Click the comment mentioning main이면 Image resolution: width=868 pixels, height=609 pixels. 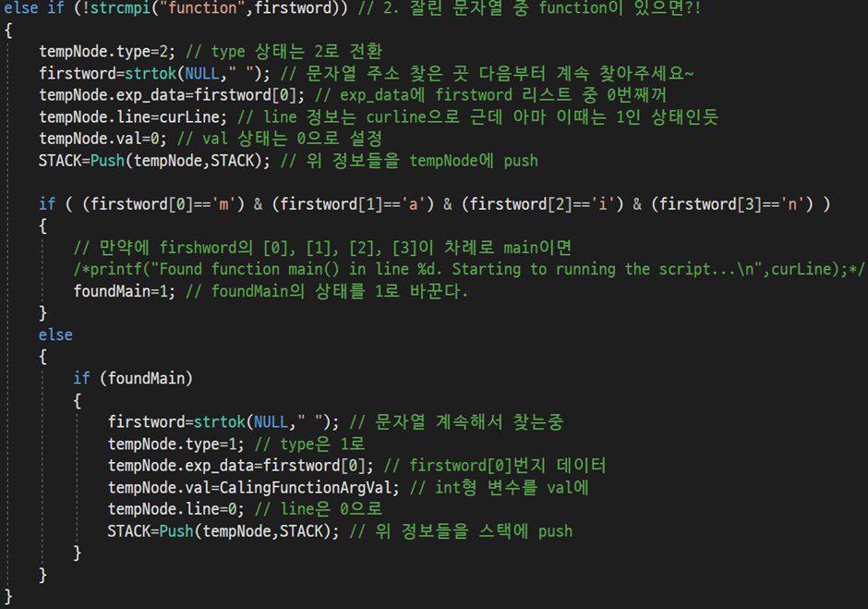pyautogui.click(x=323, y=248)
